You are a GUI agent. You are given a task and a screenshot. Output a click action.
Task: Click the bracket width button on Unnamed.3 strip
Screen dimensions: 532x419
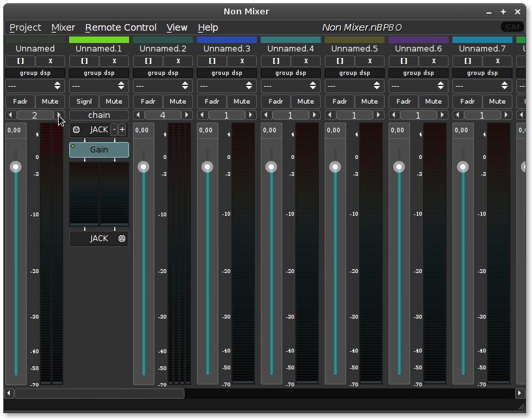tap(212, 61)
